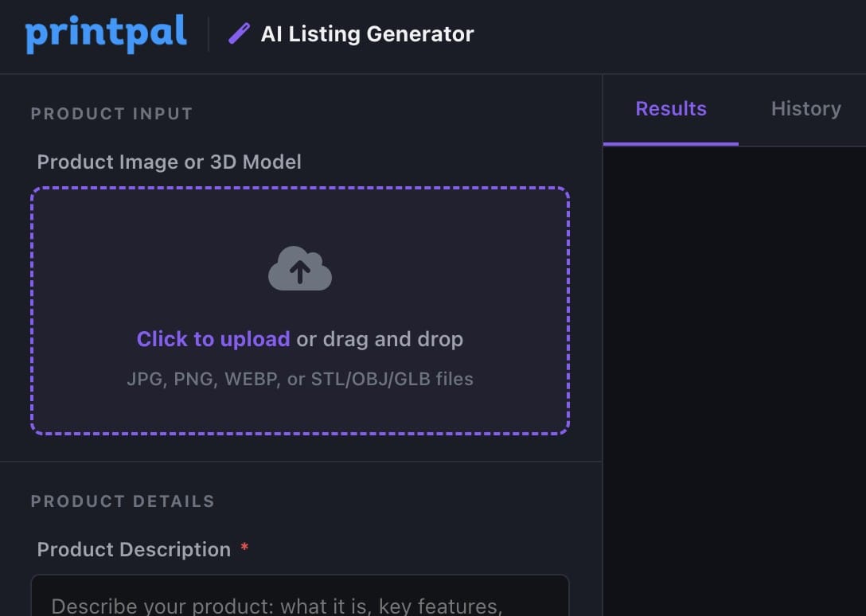This screenshot has width=866, height=616.
Task: Select the PRODUCT INPUT section heading
Action: point(111,114)
